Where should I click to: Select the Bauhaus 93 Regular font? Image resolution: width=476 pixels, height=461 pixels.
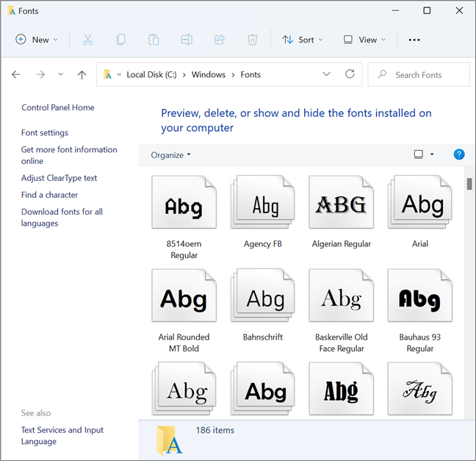pos(420,310)
